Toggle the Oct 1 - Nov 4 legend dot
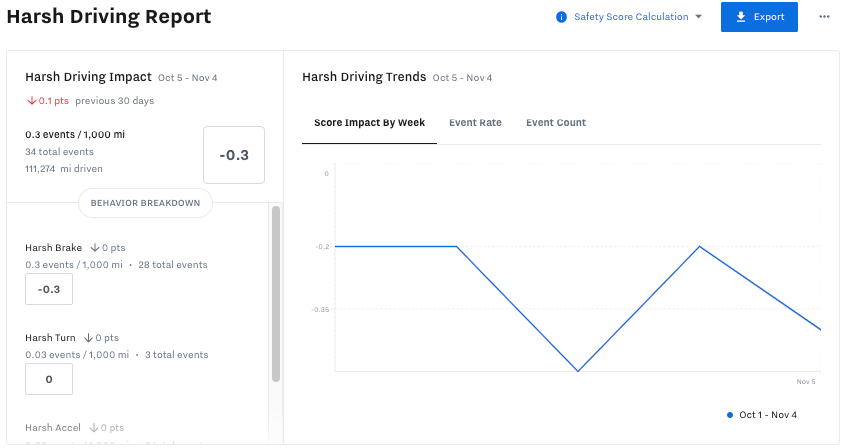This screenshot has width=843, height=448. (730, 415)
